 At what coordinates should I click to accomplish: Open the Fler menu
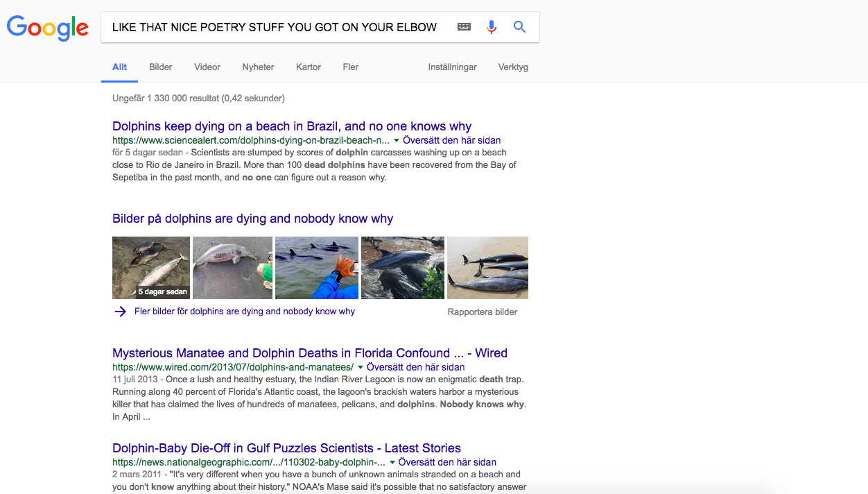(x=351, y=67)
